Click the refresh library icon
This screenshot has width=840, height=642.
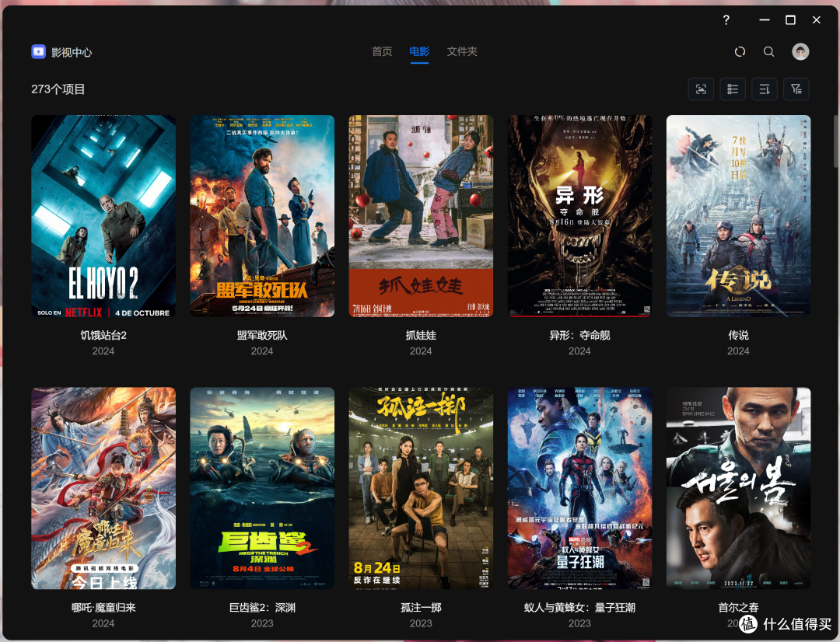(740, 52)
